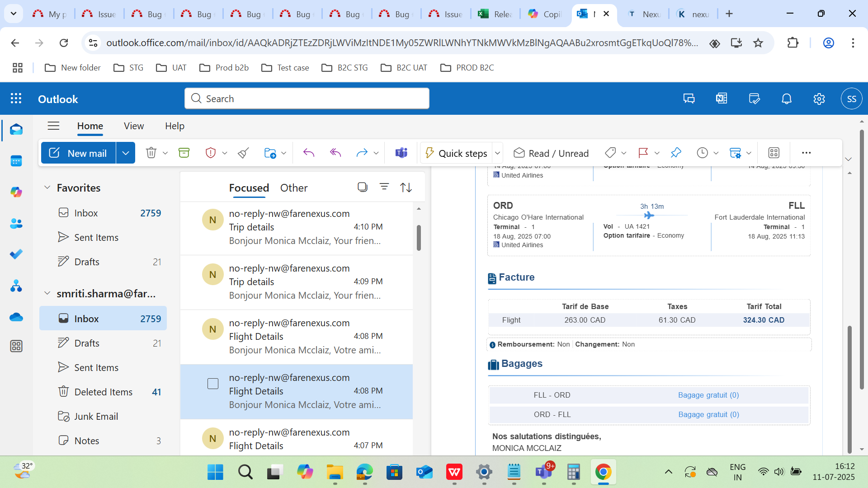The width and height of the screenshot is (868, 488).
Task: Reply to the message
Action: pyautogui.click(x=309, y=153)
